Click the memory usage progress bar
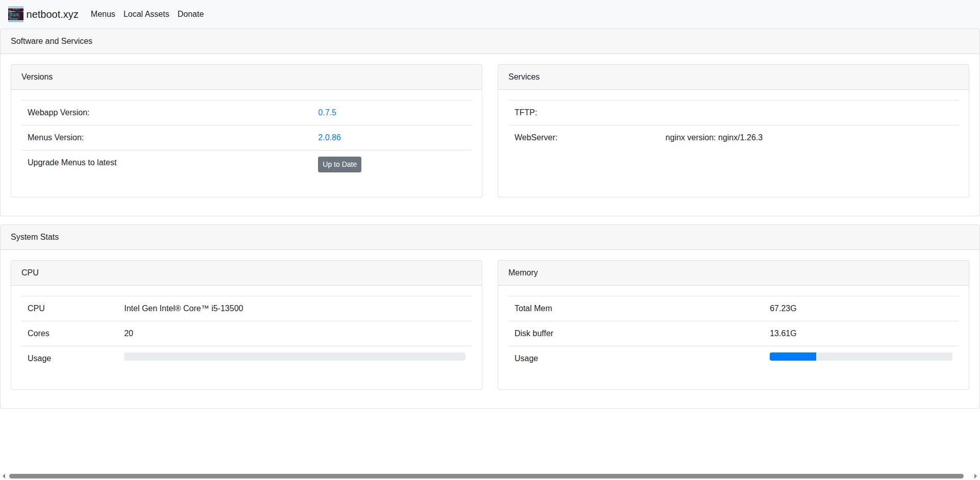The image size is (980, 480). (x=861, y=357)
